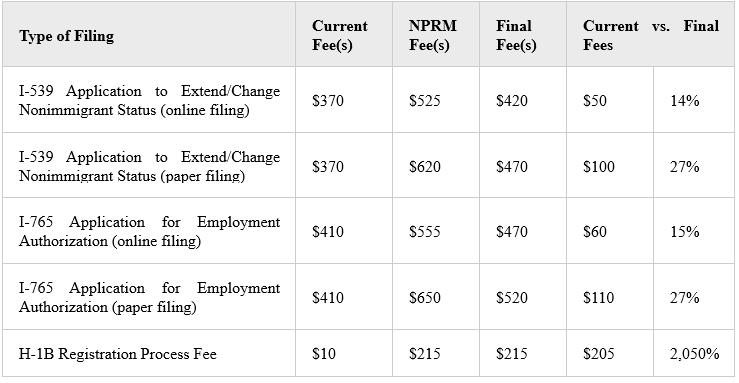This screenshot has height=383, width=739.
Task: Click the 'NPRM Fee(s)' column header
Action: pos(436,34)
